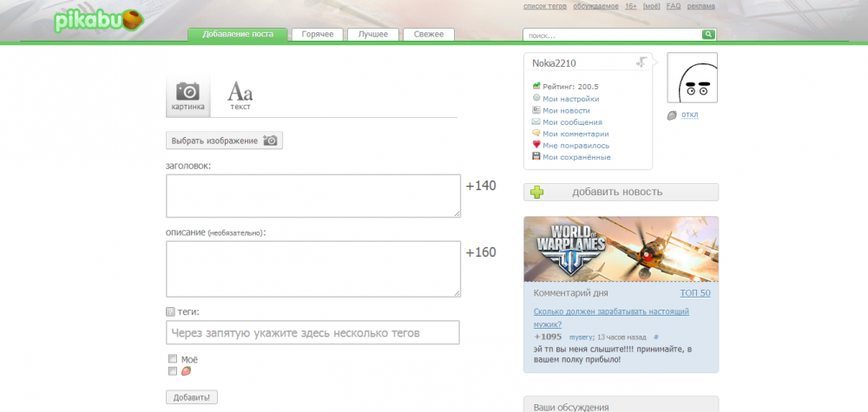Click the 13 часов назад timestamp
Screen dimensions: 868x412
pos(621,337)
